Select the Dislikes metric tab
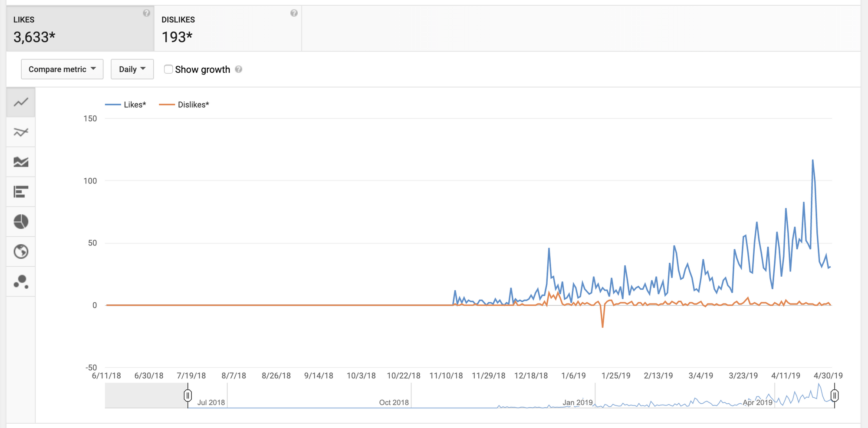This screenshot has width=868, height=428. pyautogui.click(x=228, y=29)
